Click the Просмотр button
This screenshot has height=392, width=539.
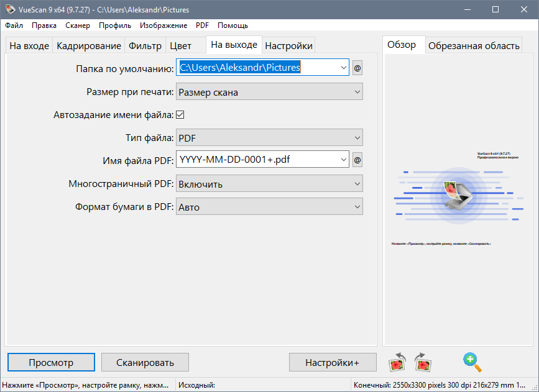click(51, 362)
